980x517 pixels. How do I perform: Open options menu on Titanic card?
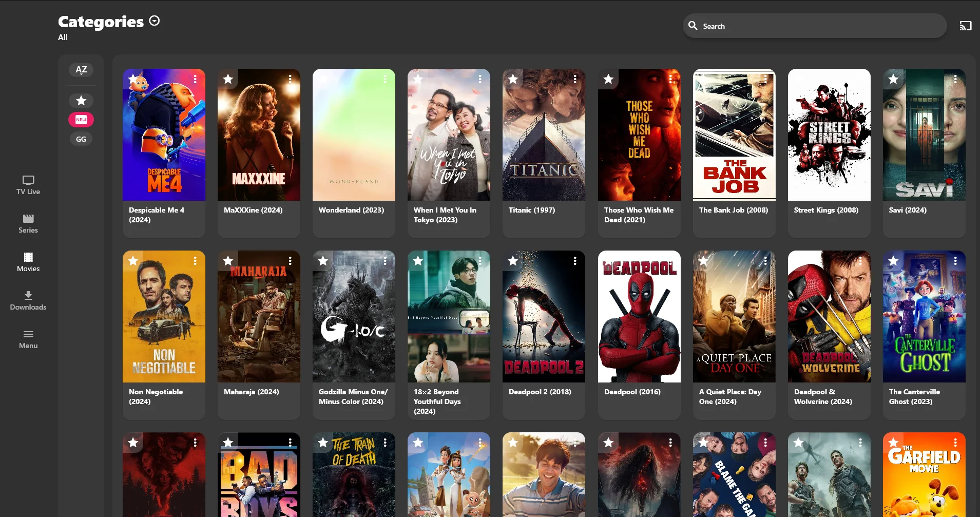tap(575, 79)
